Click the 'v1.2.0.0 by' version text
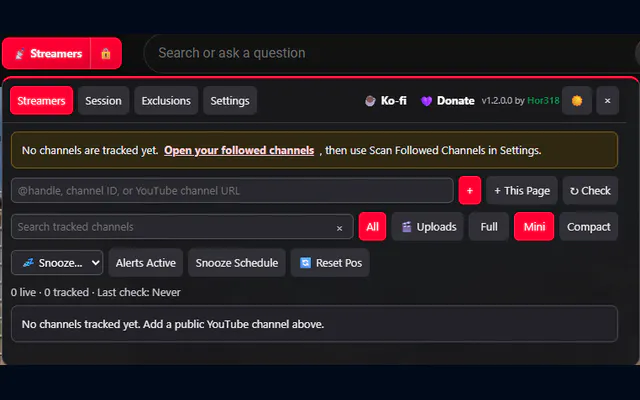Image resolution: width=640 pixels, height=400 pixels. [503, 101]
